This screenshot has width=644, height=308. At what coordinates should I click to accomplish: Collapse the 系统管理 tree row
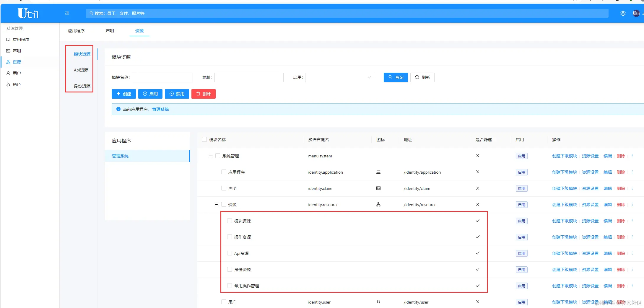(210, 156)
